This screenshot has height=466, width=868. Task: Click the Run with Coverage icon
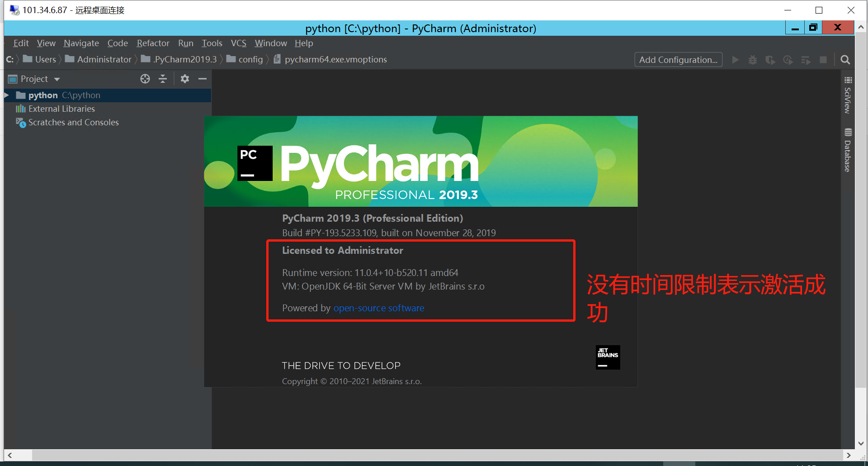[x=770, y=60]
